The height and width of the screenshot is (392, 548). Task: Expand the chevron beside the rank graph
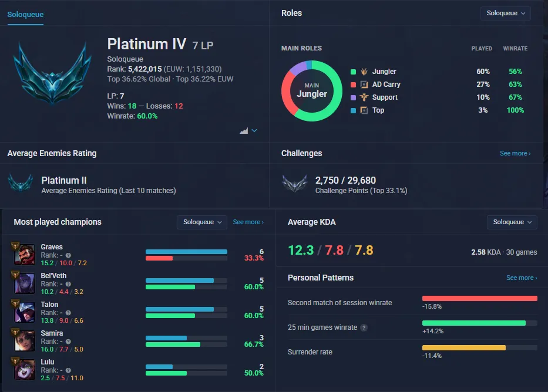point(254,130)
